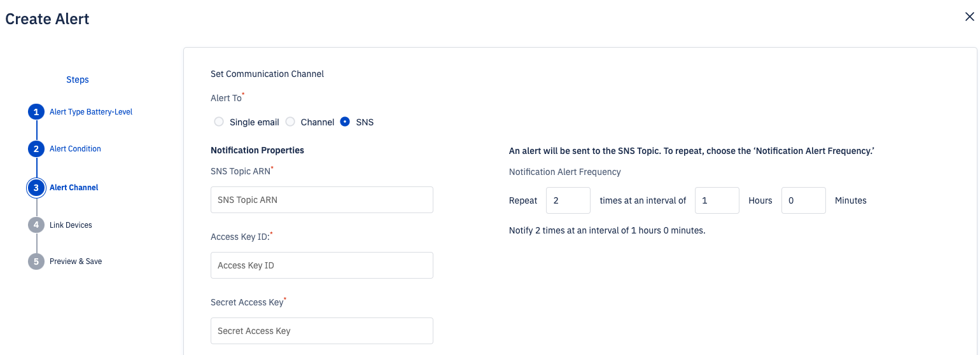The image size is (980, 355).
Task: Go to step 1 circle icon
Action: [x=36, y=112]
